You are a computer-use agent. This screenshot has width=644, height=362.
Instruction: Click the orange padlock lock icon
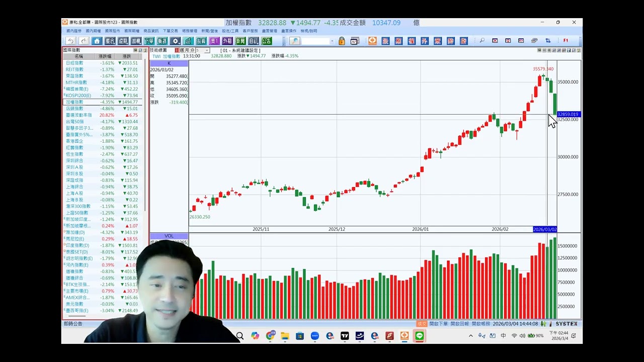tap(342, 41)
